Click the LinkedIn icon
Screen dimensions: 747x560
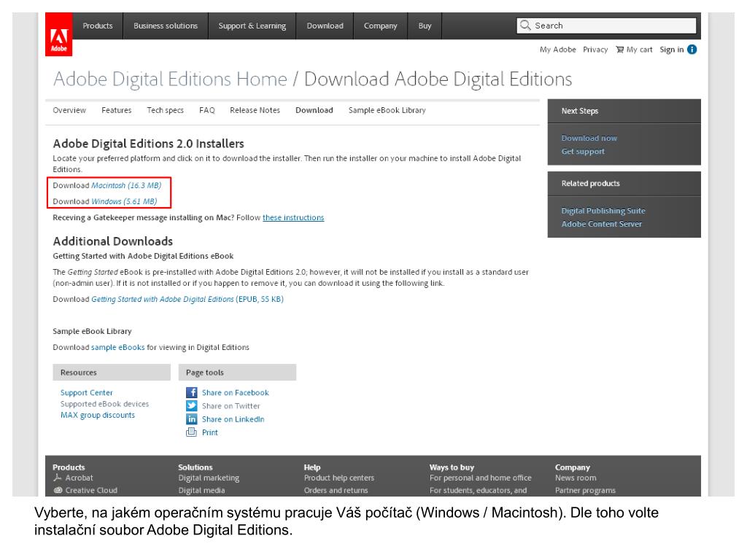coord(192,419)
